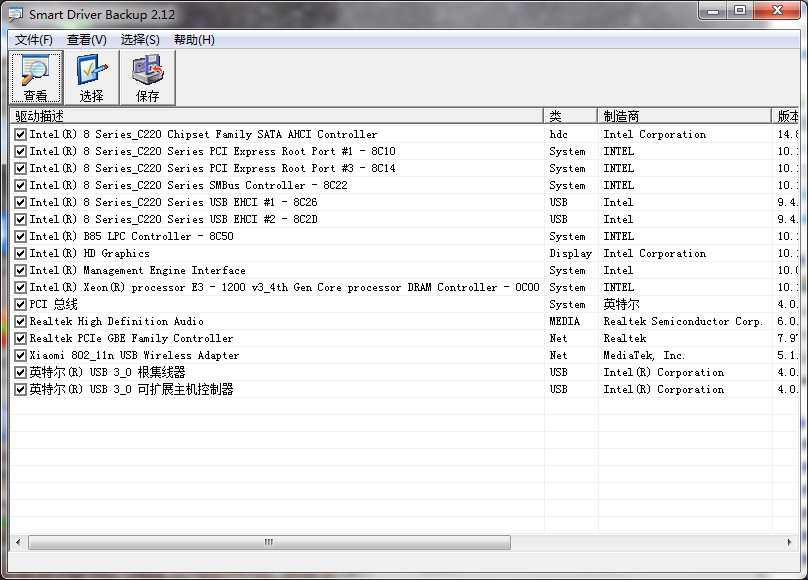Image resolution: width=808 pixels, height=580 pixels.
Task: Select 'Realtek High Definition Audio' row text
Action: click(116, 321)
